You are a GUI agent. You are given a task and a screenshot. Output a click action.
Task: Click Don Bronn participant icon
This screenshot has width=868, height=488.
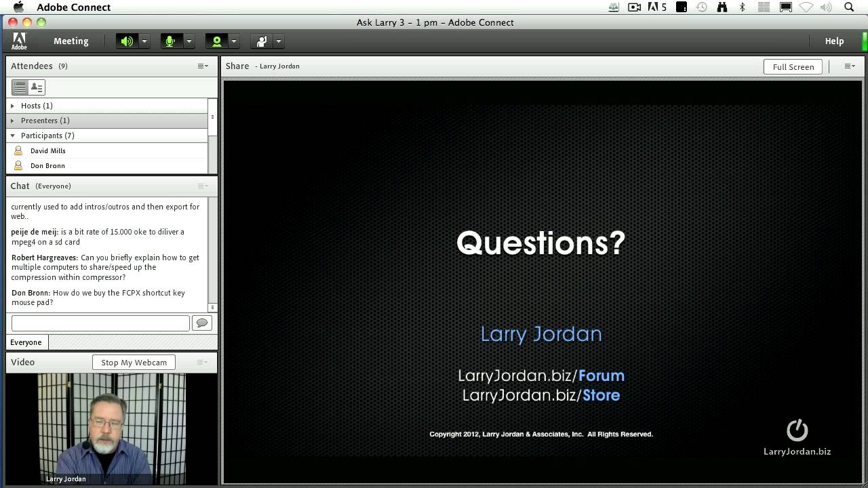tap(18, 165)
